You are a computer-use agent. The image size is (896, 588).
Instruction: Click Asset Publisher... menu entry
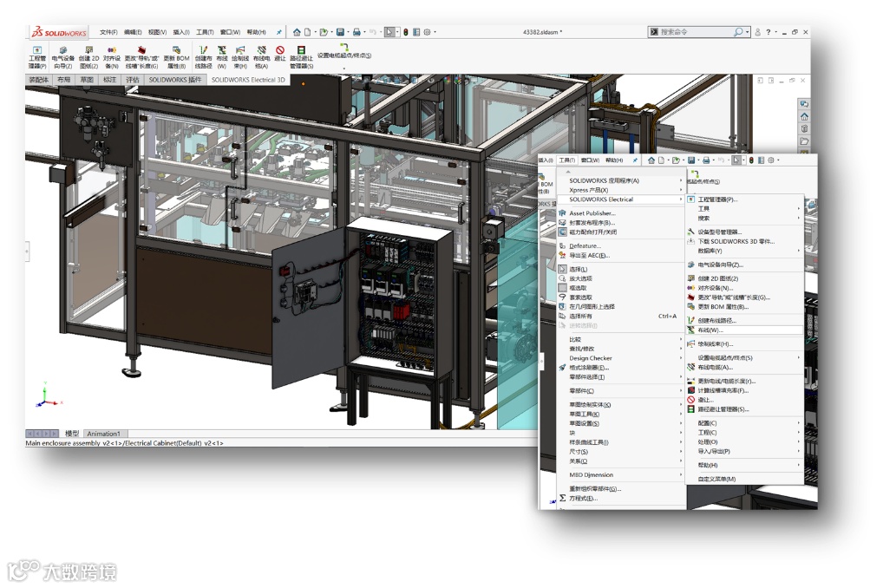point(592,213)
